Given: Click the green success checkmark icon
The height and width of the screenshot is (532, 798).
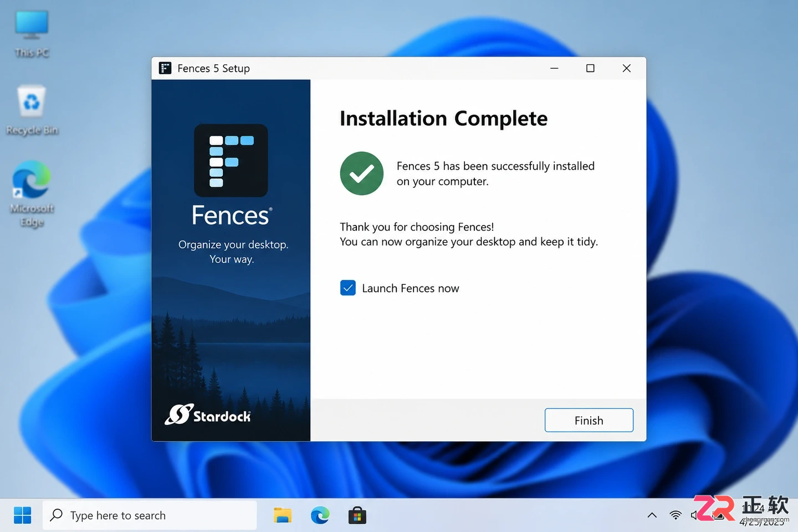Looking at the screenshot, I should click(x=362, y=173).
